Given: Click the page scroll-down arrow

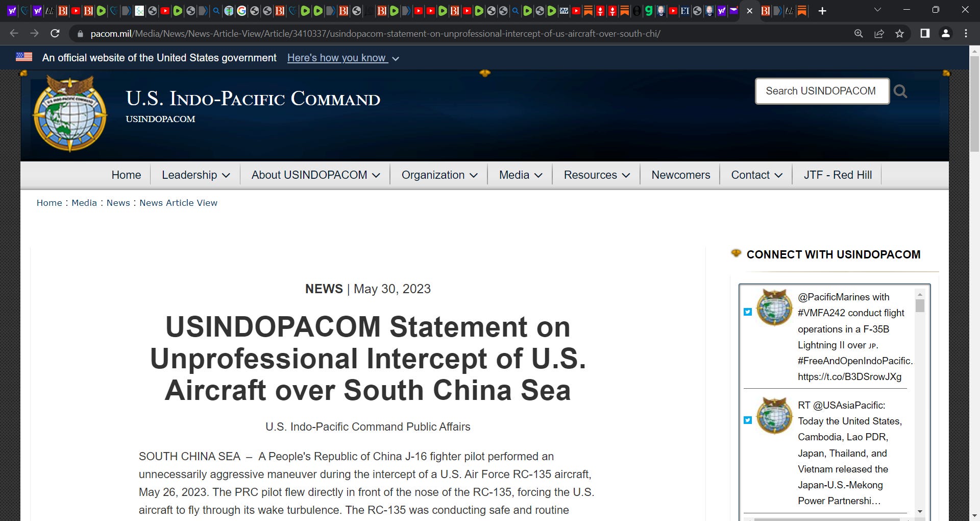Looking at the screenshot, I should coord(974,516).
